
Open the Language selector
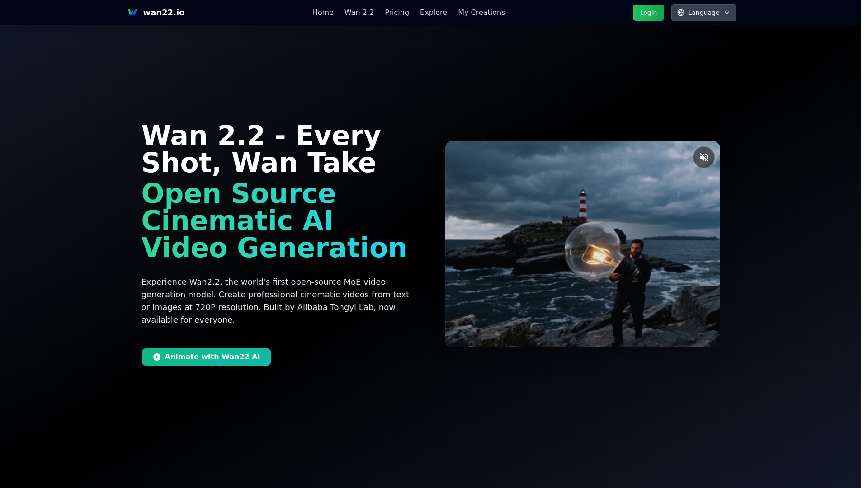coord(703,13)
